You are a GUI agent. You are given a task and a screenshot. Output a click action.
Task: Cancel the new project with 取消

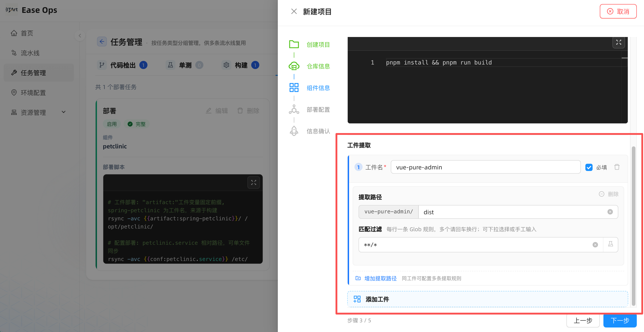618,12
